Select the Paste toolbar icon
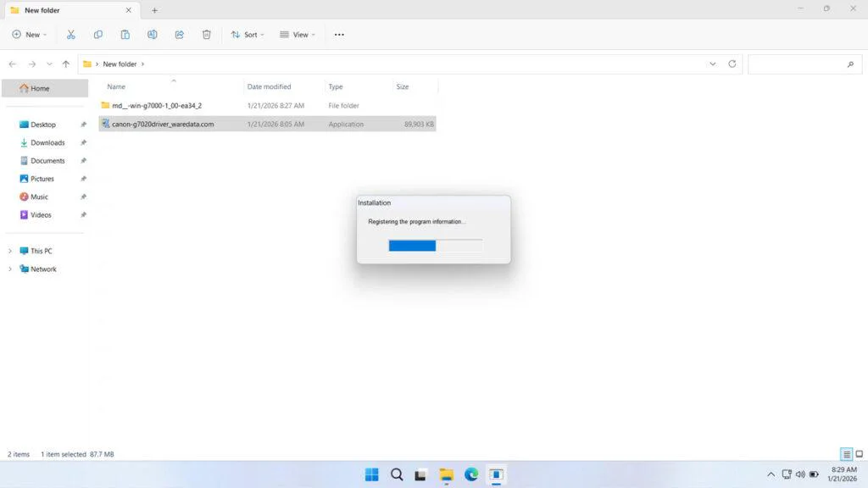868x488 pixels. click(x=125, y=34)
